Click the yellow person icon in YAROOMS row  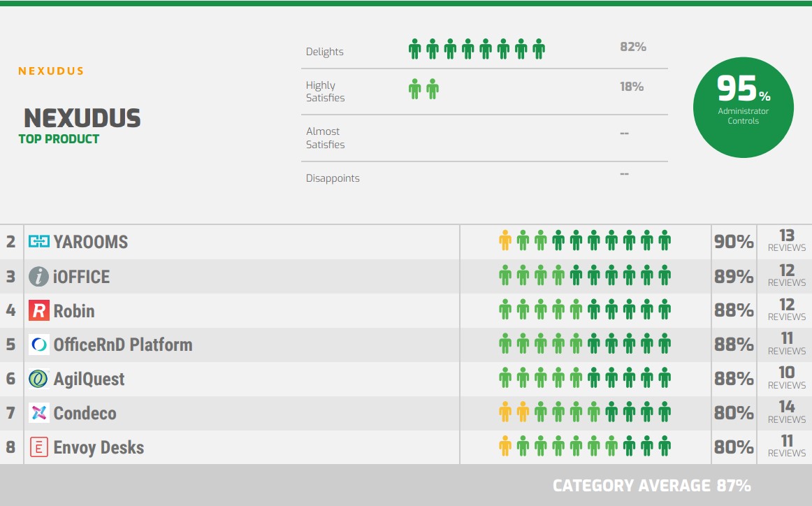point(505,241)
